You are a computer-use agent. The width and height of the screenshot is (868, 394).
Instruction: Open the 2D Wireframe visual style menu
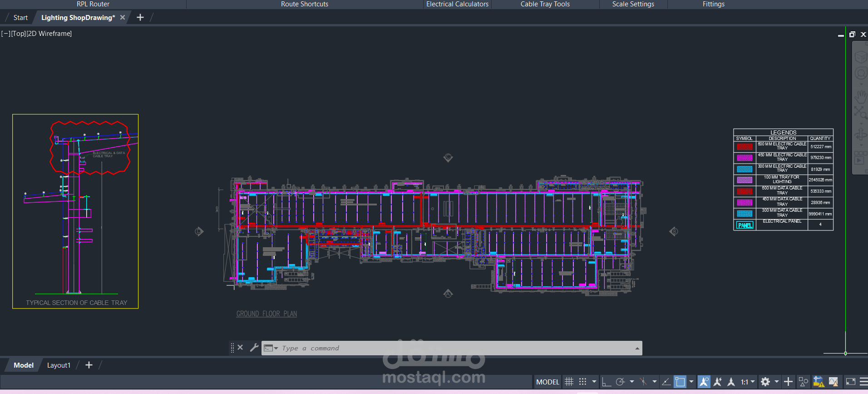point(49,34)
